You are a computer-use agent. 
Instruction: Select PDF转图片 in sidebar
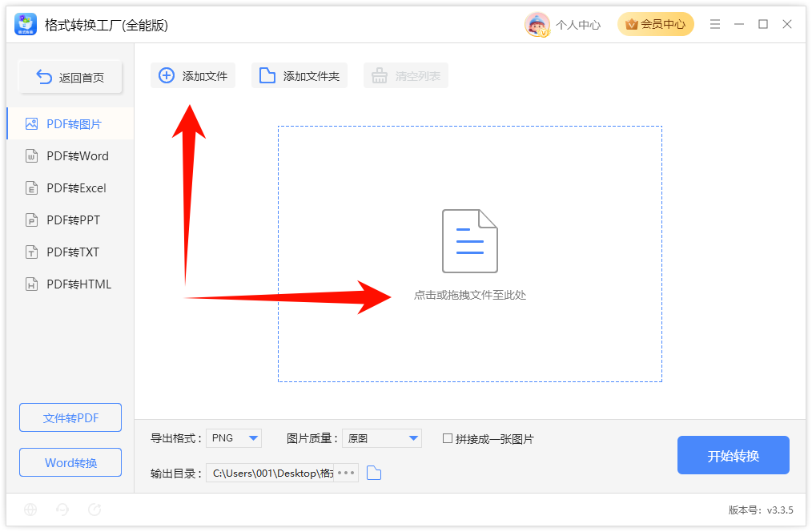click(x=70, y=124)
